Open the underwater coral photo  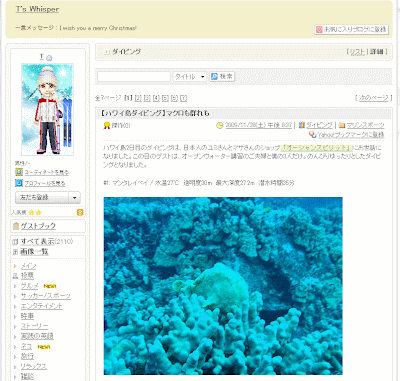(223, 286)
